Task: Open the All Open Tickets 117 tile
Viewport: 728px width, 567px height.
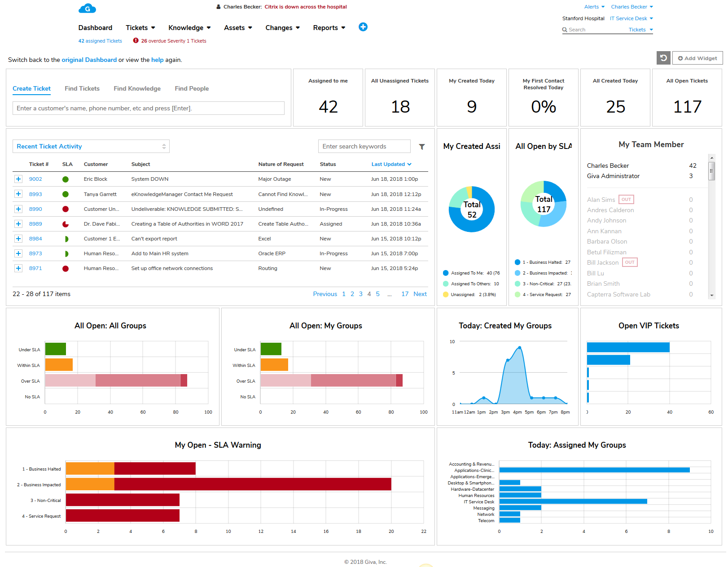Action: (687, 97)
